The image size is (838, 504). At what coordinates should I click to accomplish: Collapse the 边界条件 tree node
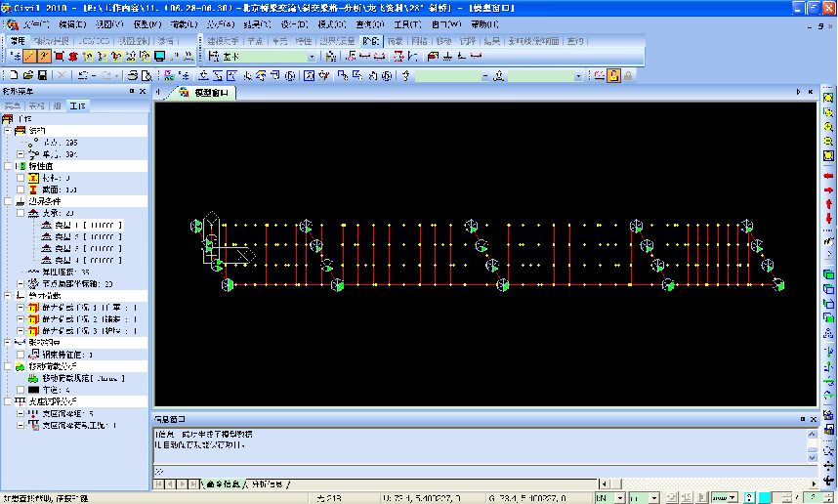(x=8, y=201)
